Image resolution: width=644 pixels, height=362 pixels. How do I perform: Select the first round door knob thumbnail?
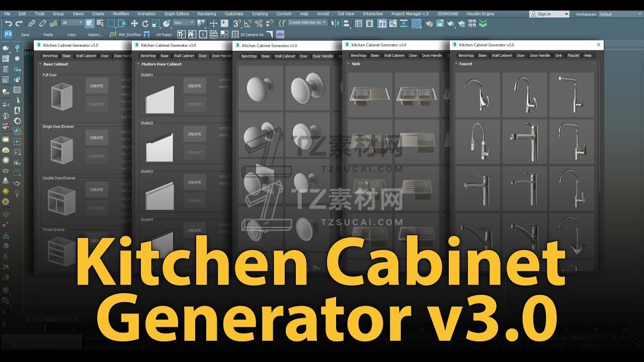[261, 88]
